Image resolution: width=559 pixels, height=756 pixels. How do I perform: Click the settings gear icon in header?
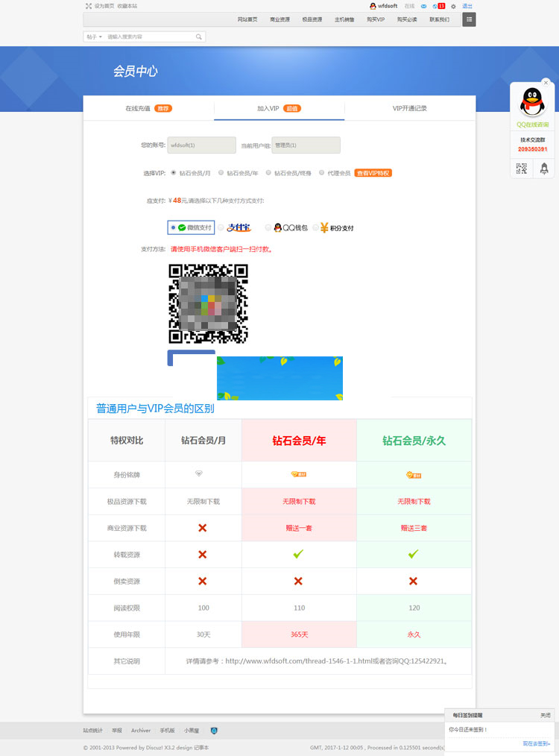[453, 6]
